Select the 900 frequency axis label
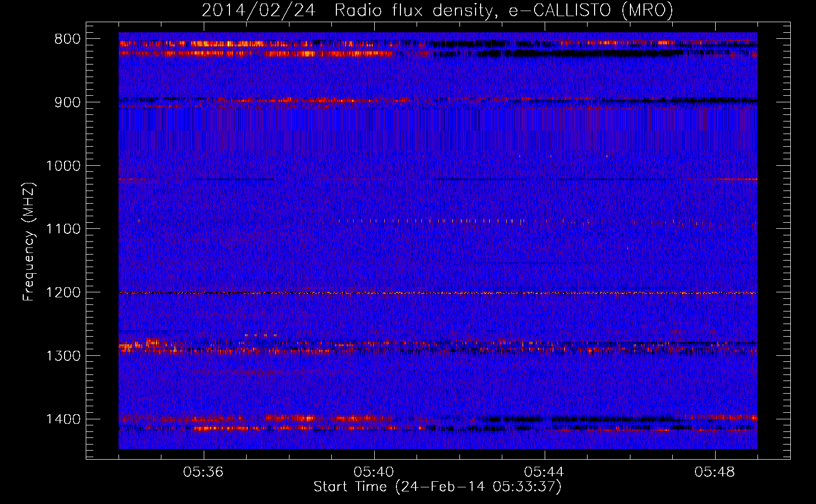The height and width of the screenshot is (504, 816). tap(68, 102)
